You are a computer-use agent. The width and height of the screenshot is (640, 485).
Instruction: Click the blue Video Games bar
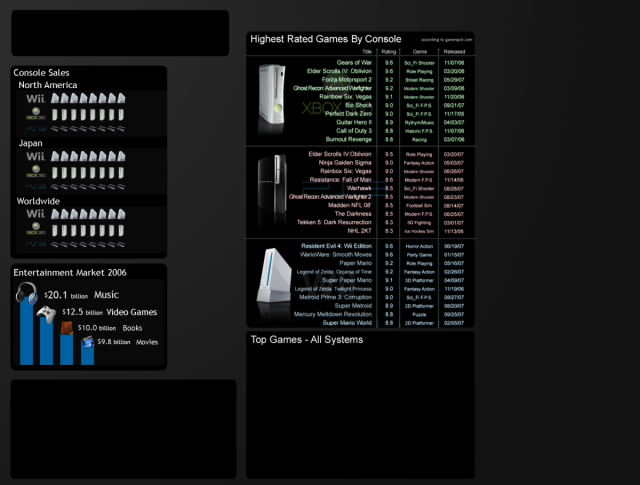click(x=47, y=342)
